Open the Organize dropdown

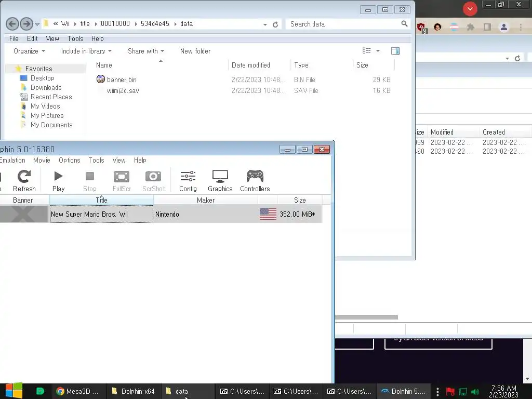click(29, 51)
